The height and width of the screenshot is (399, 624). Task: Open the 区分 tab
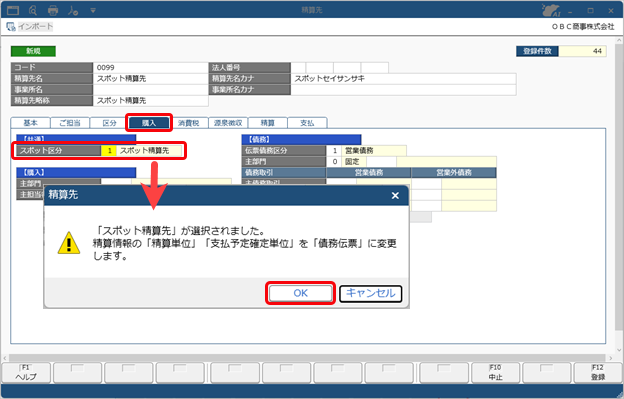(x=109, y=123)
